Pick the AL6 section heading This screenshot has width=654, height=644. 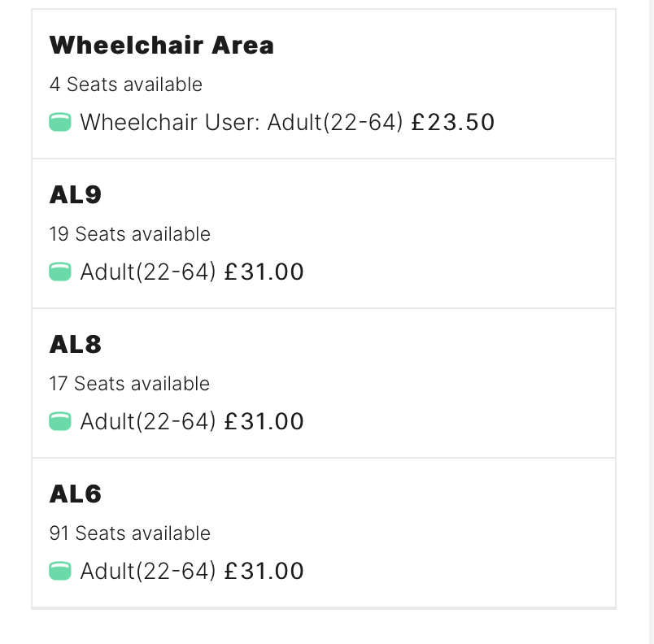tap(76, 494)
